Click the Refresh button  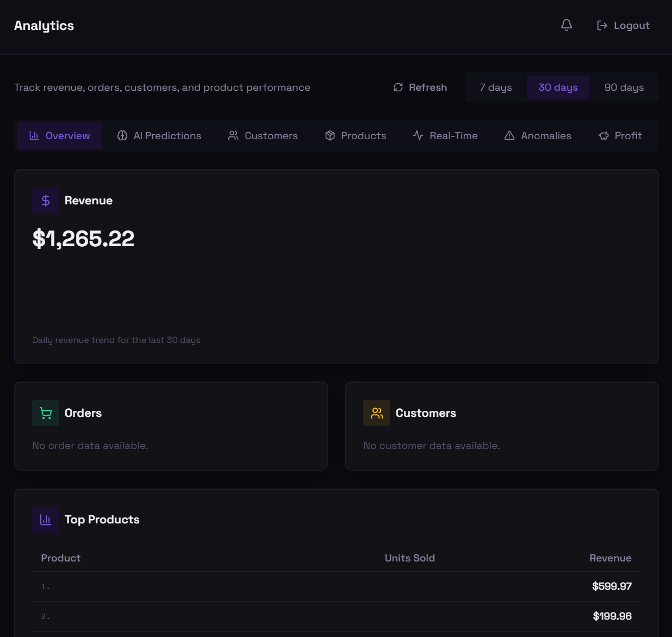point(419,87)
